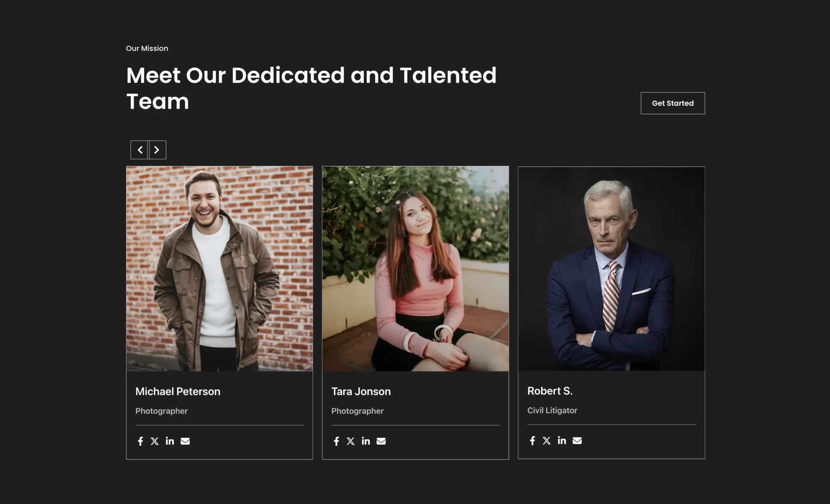Open Robert S.'s Facebook icon
830x504 pixels.
(x=532, y=440)
